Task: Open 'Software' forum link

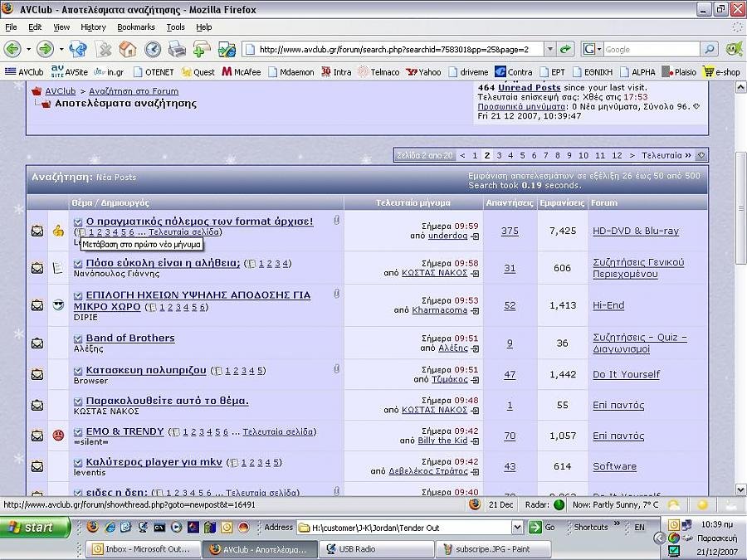Action: click(614, 466)
